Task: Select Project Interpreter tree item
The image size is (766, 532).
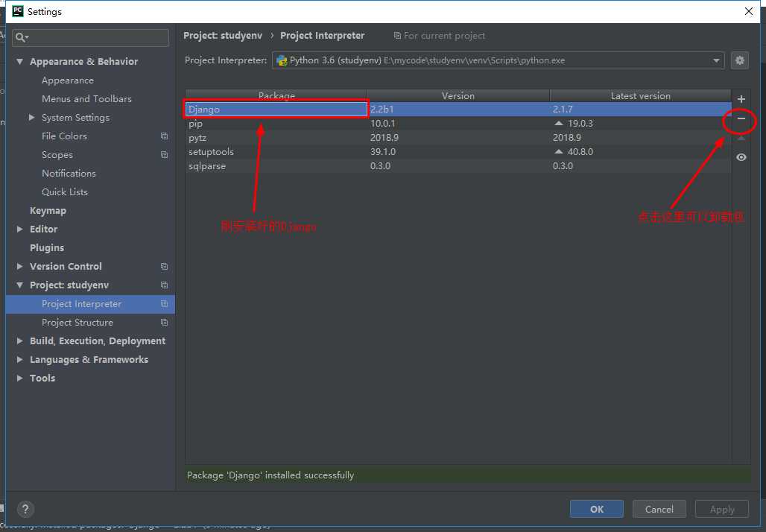Action: (90, 304)
